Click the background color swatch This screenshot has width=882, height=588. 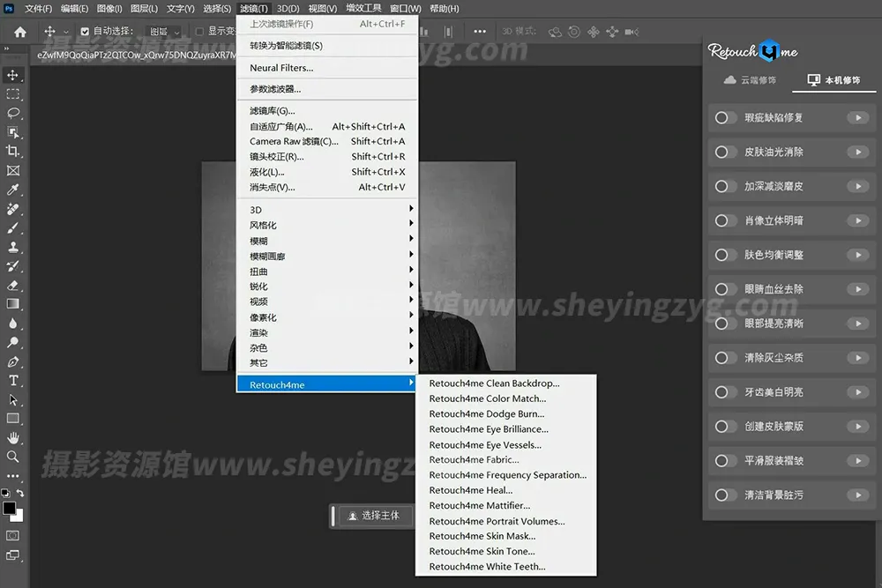[x=19, y=516]
